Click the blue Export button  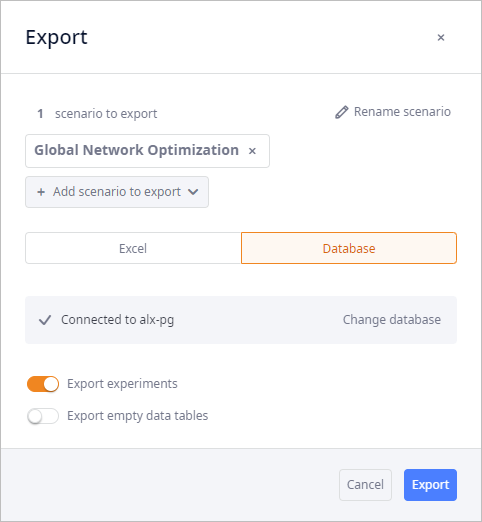click(x=430, y=485)
